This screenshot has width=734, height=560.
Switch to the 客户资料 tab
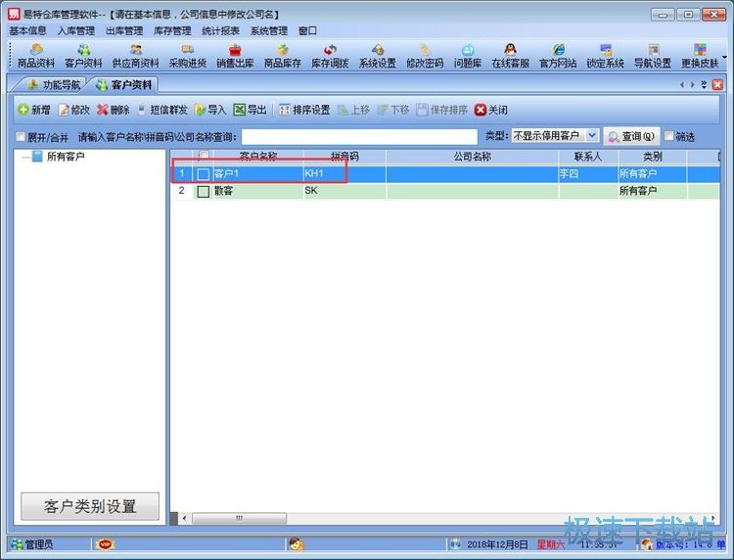pos(124,85)
